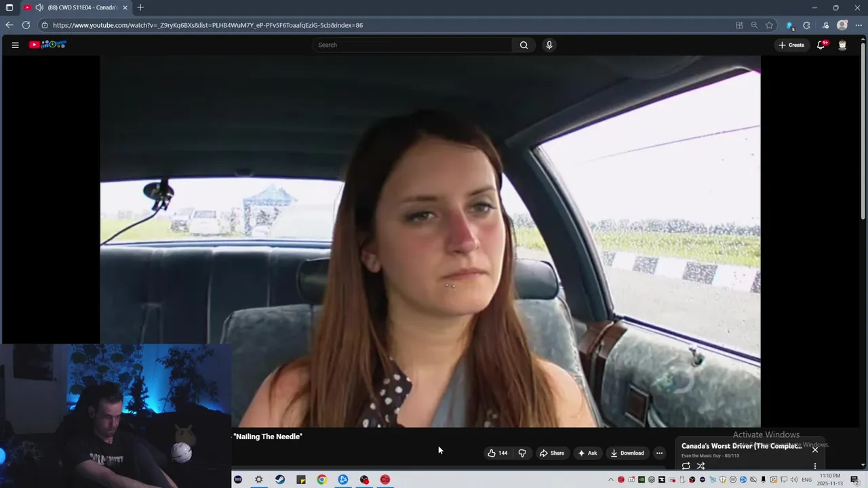
Task: Close the playlist panel
Action: pyautogui.click(x=815, y=449)
